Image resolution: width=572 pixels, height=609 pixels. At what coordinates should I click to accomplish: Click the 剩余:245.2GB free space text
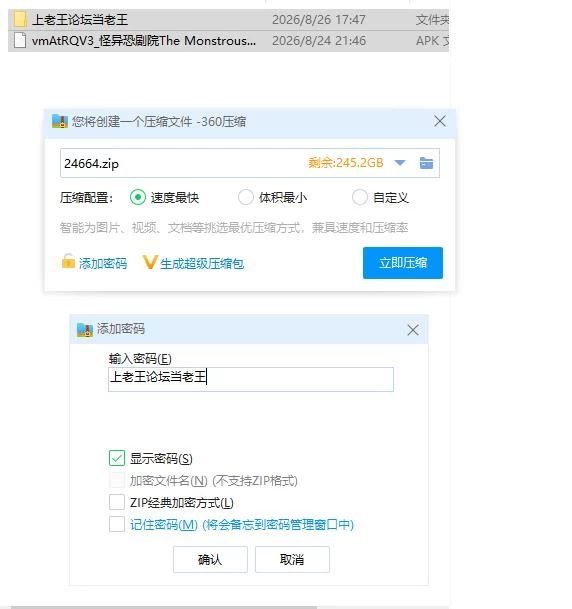coord(346,163)
